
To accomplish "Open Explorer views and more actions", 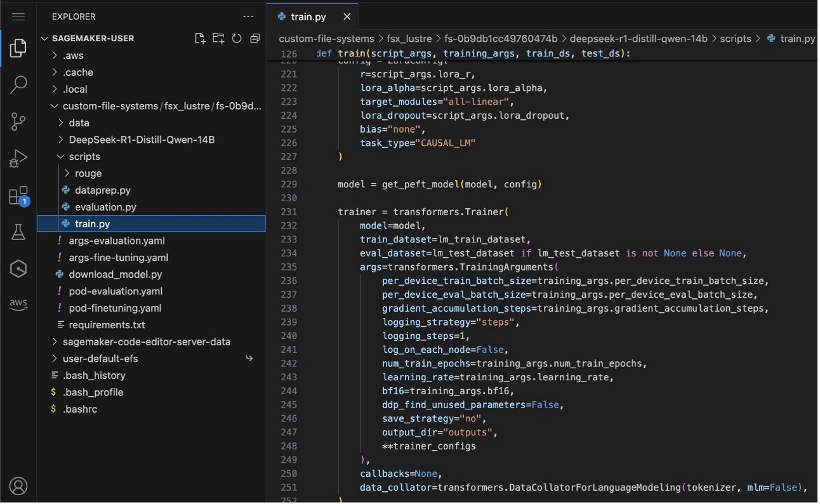I will click(x=248, y=17).
